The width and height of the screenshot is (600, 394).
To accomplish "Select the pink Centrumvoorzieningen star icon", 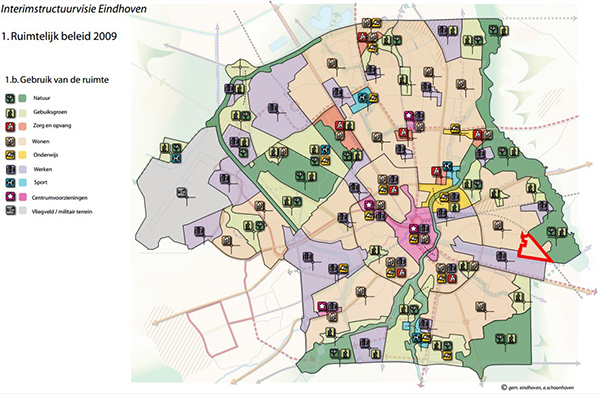I will (10, 197).
